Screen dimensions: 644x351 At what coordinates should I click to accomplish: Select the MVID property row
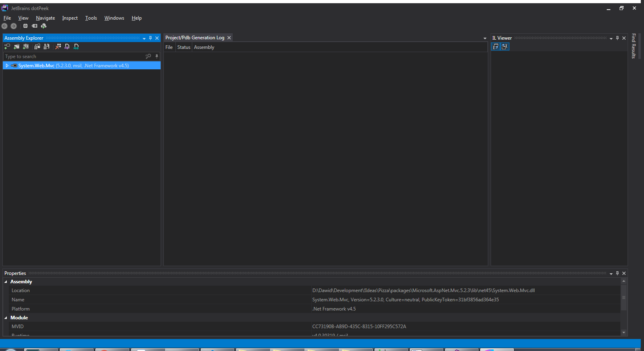(315, 327)
